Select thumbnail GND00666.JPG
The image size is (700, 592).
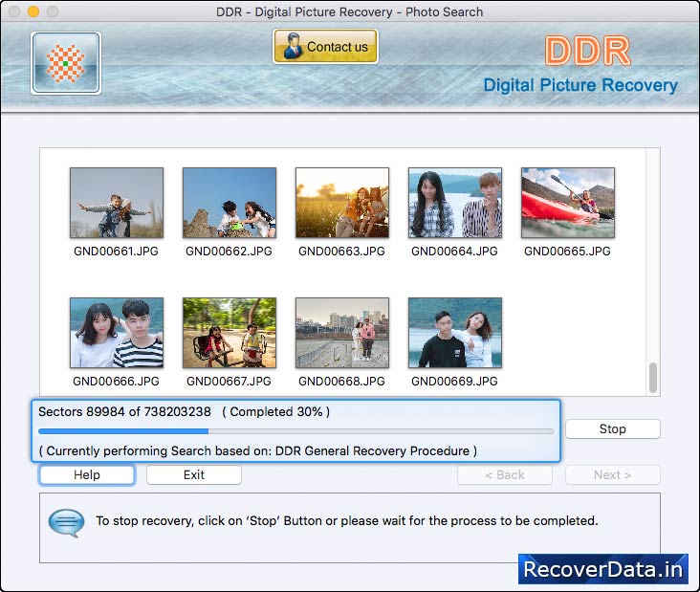(x=117, y=333)
